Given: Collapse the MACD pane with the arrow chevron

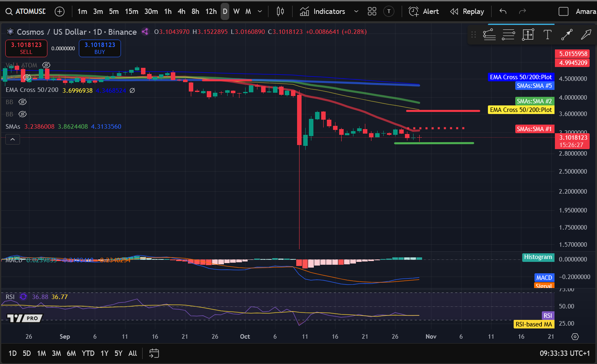Looking at the screenshot, I should (13, 139).
